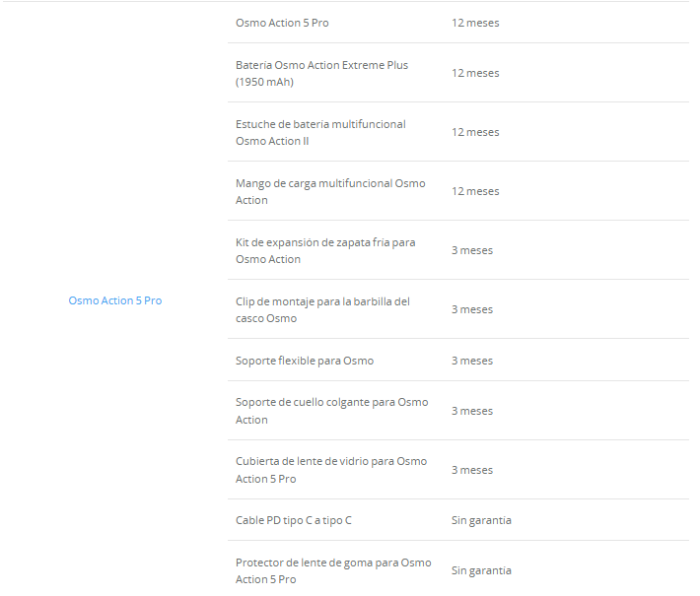
Task: Click 12 meses beside Bateria Extreme Plus
Action: pyautogui.click(x=475, y=73)
